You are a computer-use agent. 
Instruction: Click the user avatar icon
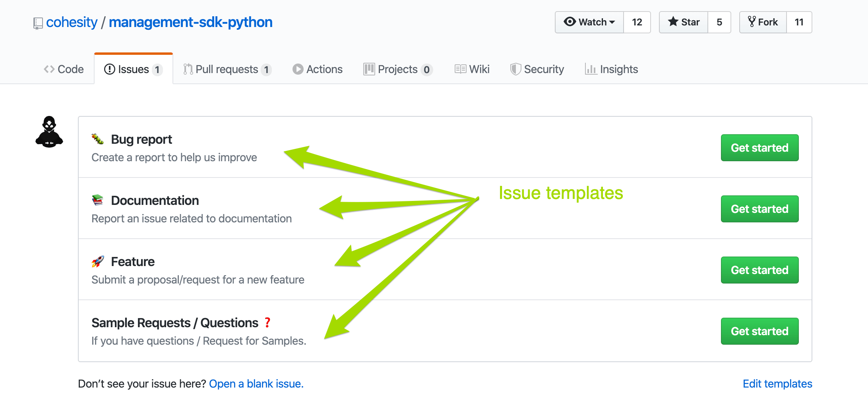49,132
